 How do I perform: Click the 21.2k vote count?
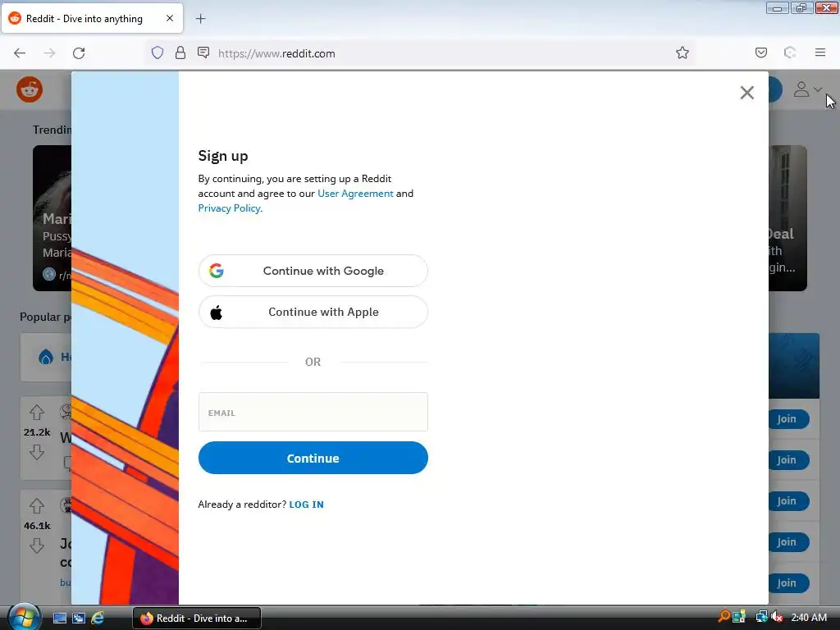[x=37, y=432]
